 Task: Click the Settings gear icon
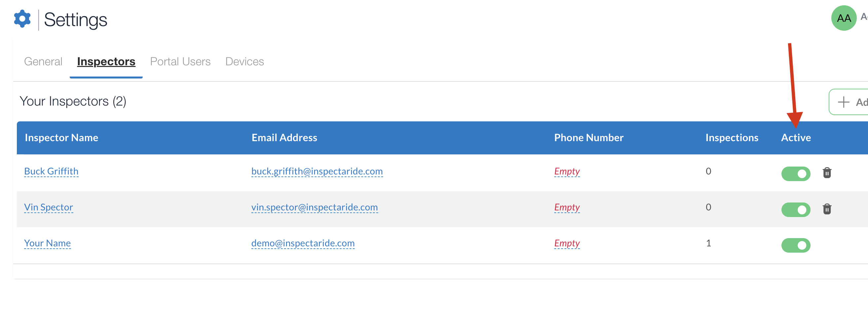point(22,19)
